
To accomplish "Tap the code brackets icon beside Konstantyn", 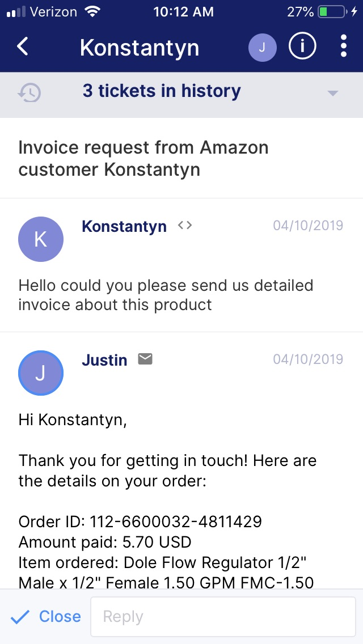I will click(185, 226).
